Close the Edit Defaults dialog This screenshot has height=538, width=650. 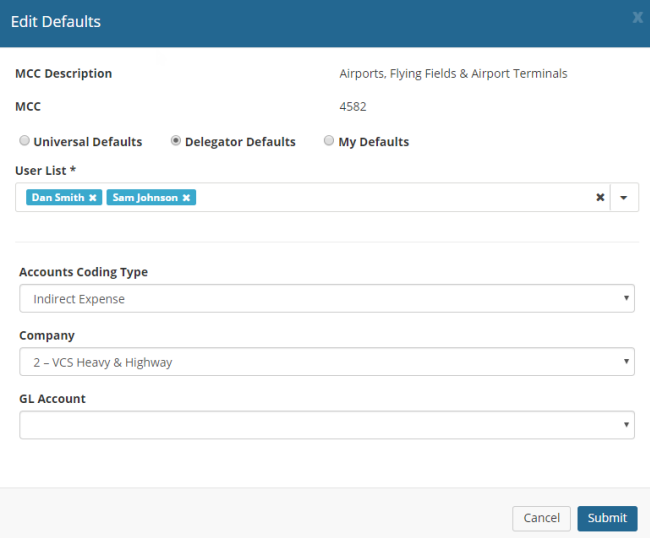point(638,18)
